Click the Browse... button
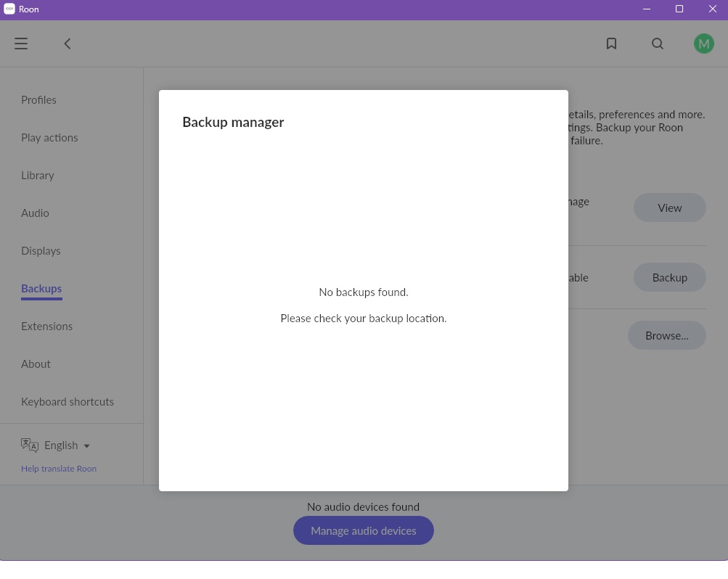The image size is (728, 579). pos(666,335)
